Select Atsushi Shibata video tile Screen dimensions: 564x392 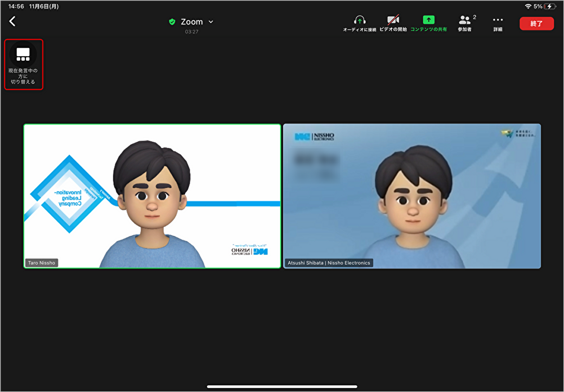click(412, 196)
